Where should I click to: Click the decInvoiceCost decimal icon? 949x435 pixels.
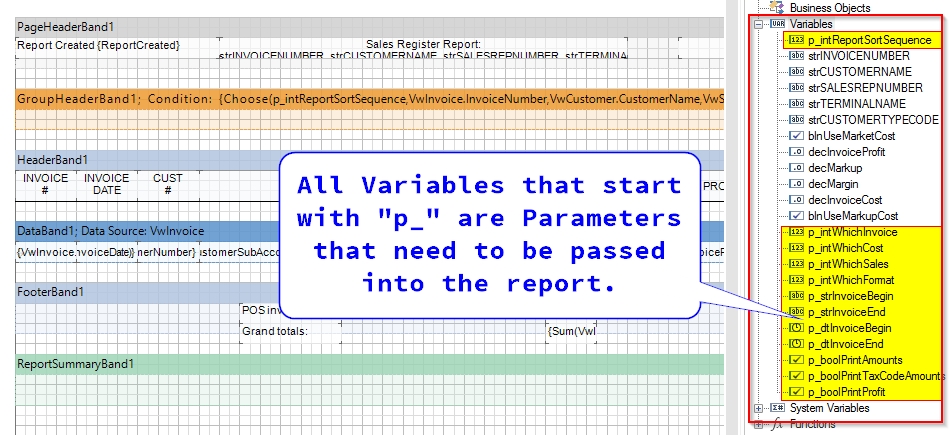point(797,200)
